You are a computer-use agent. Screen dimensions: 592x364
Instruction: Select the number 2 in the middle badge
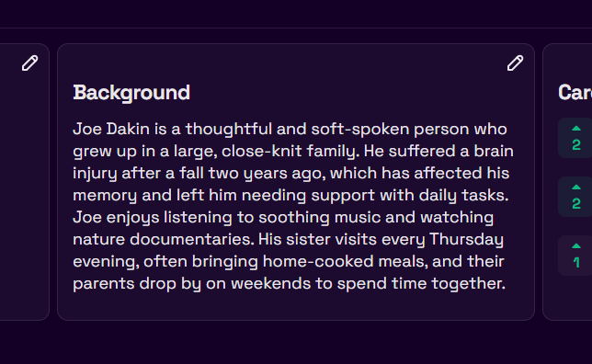pyautogui.click(x=576, y=203)
